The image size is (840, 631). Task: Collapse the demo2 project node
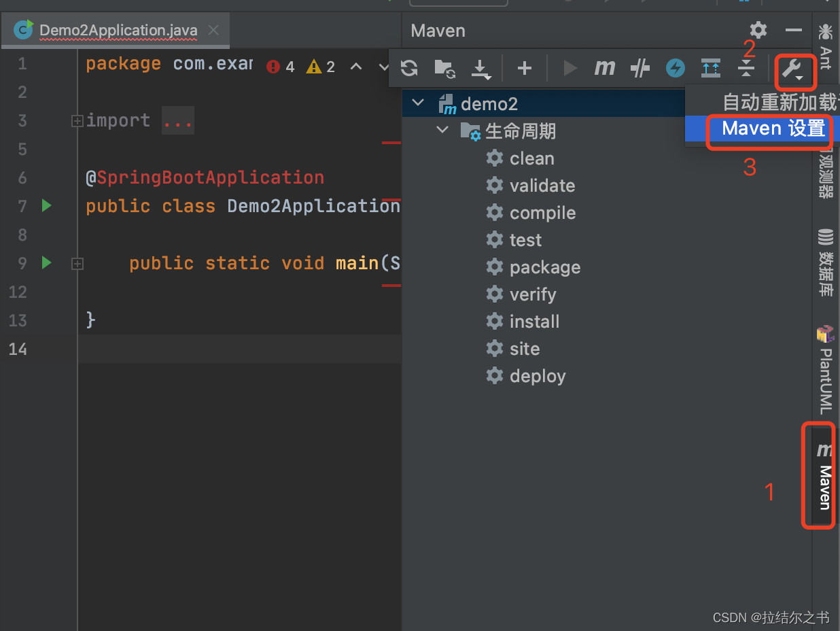[x=417, y=103]
